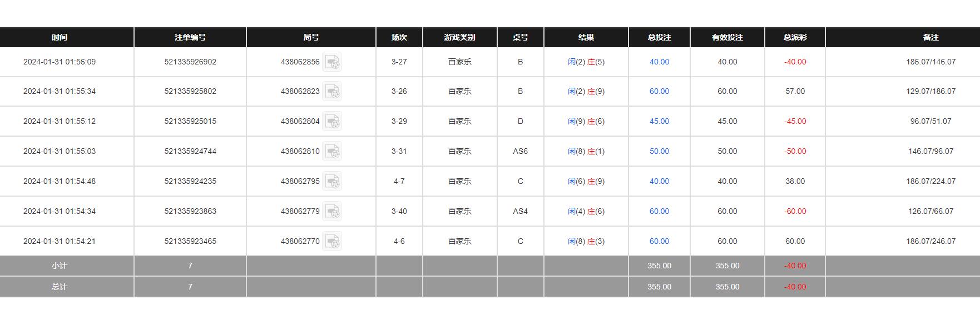Screen dimensions: 980x325
Task: Click the 备注 column header
Action: coord(930,37)
